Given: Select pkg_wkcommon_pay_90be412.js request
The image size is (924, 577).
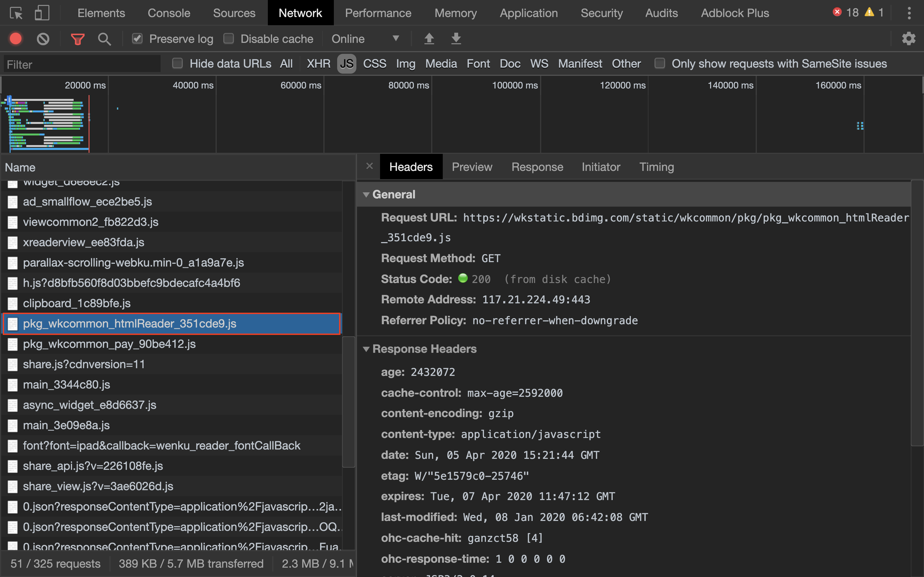Looking at the screenshot, I should (x=109, y=344).
